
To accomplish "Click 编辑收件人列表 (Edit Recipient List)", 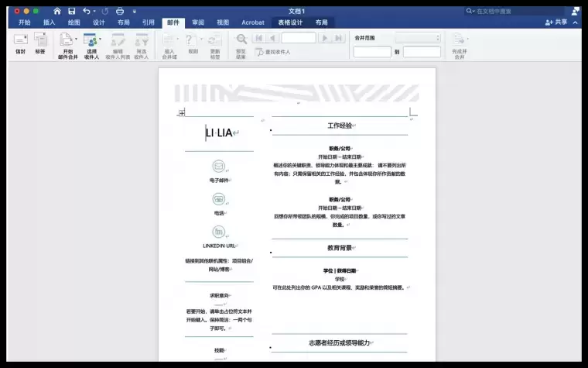I will click(118, 46).
